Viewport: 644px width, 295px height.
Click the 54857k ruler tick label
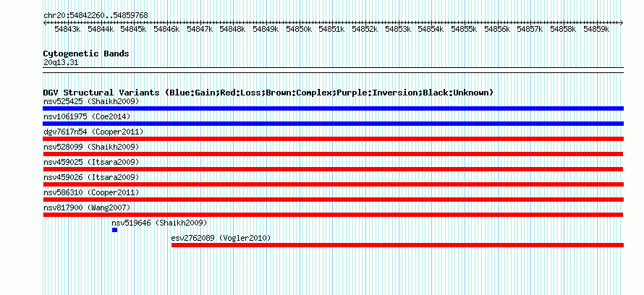pos(530,29)
